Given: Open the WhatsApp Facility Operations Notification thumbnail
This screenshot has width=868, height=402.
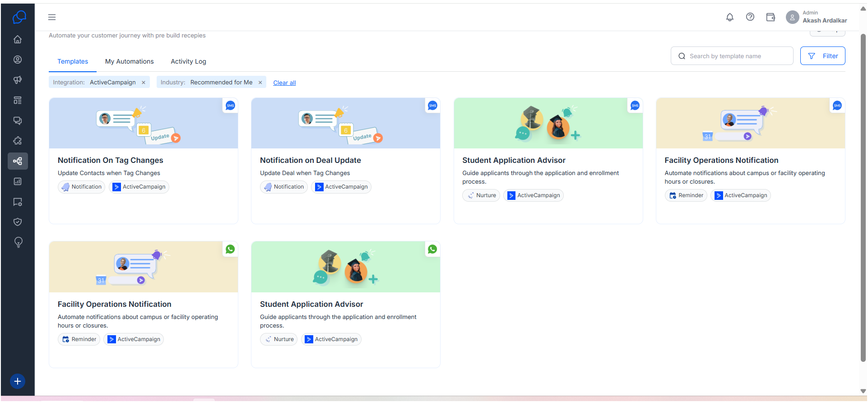Looking at the screenshot, I should coord(144,267).
